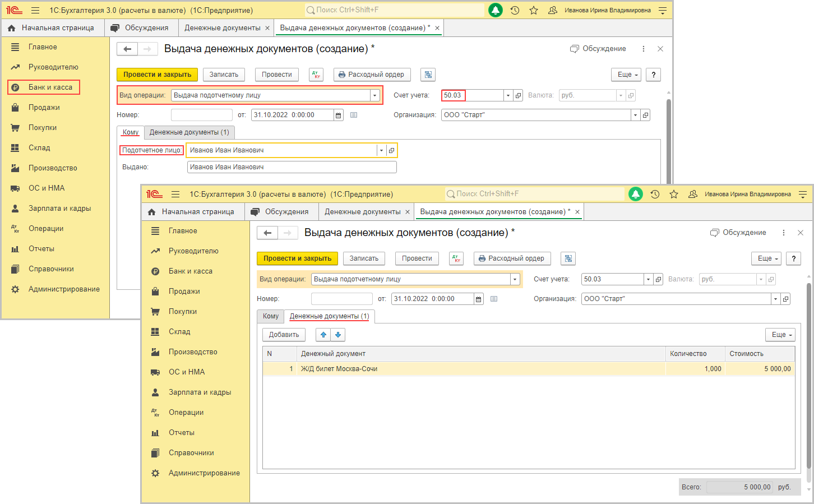Open Банк и касса section in back window
The height and width of the screenshot is (504, 814).
coord(44,87)
